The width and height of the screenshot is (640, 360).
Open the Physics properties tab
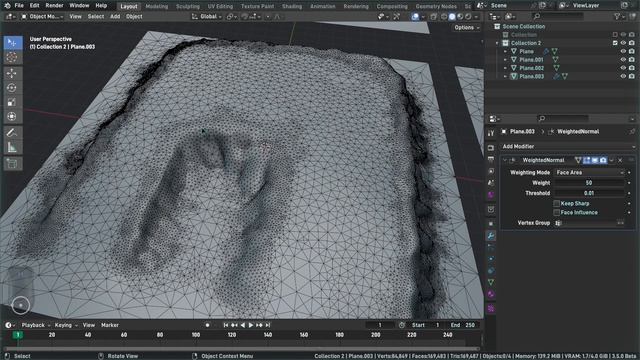(491, 259)
